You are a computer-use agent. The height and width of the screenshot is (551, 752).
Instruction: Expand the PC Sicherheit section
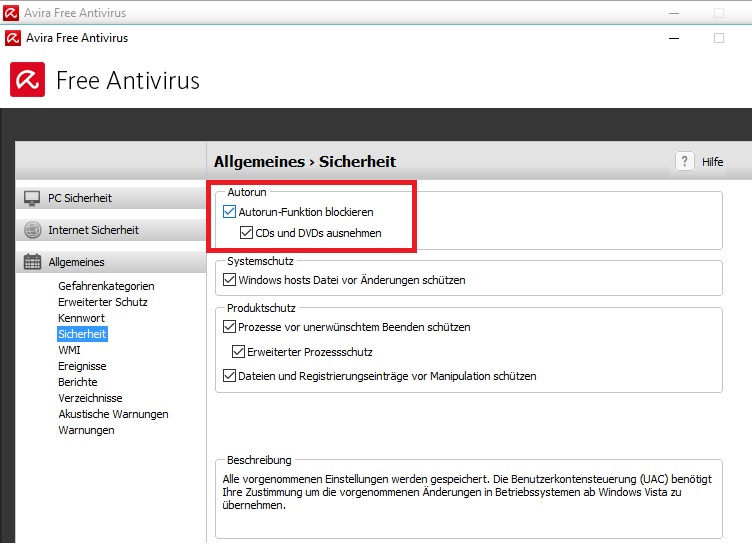[x=111, y=198]
